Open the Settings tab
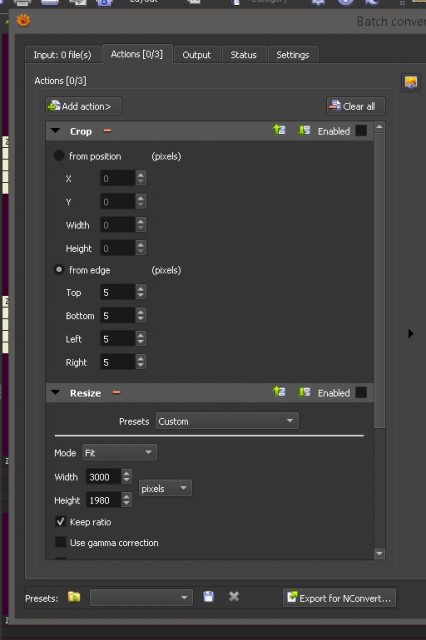The image size is (426, 640). click(293, 55)
